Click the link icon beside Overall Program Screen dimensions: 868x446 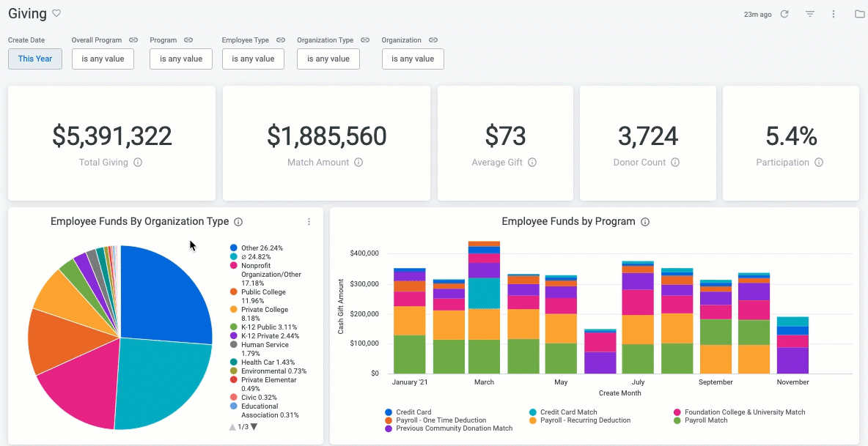tap(133, 40)
